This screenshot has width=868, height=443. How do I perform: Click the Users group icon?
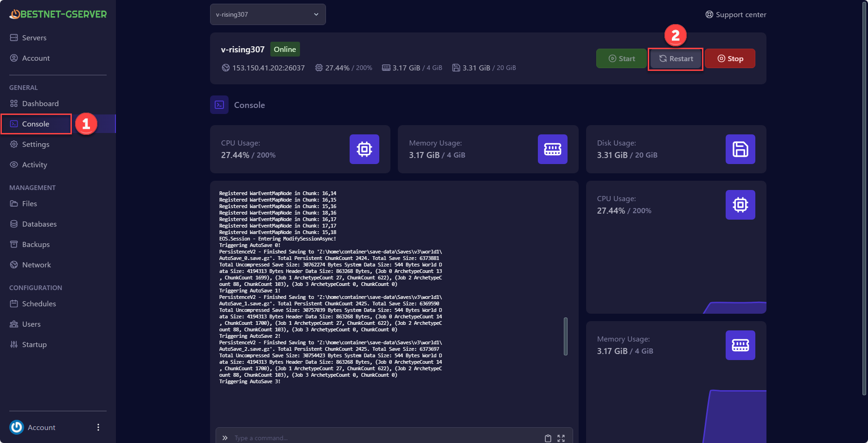[x=14, y=324]
